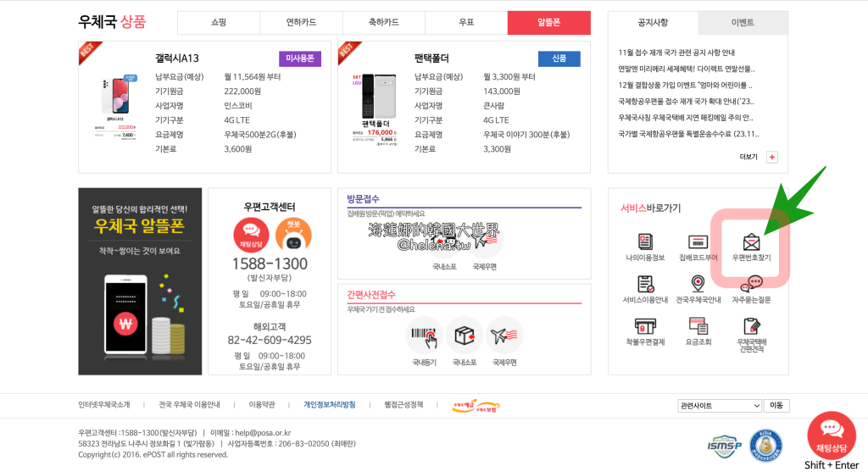
Task: Click 국내등기 barcode icon under 간편사전접수
Action: click(424, 336)
